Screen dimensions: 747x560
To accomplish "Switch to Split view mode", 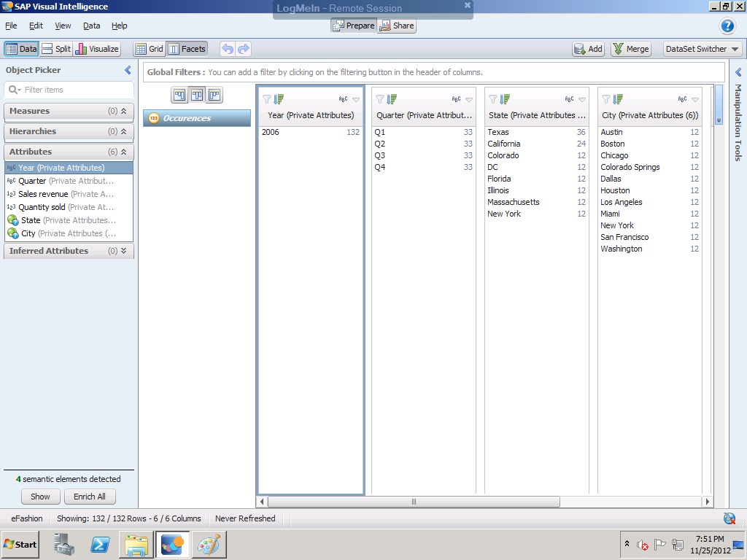I will [x=55, y=49].
